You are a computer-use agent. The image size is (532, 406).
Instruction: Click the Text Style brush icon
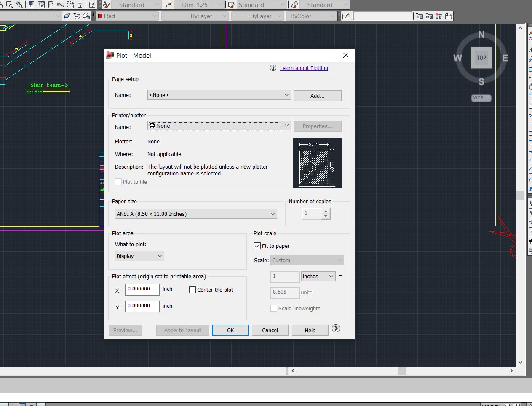[106, 5]
